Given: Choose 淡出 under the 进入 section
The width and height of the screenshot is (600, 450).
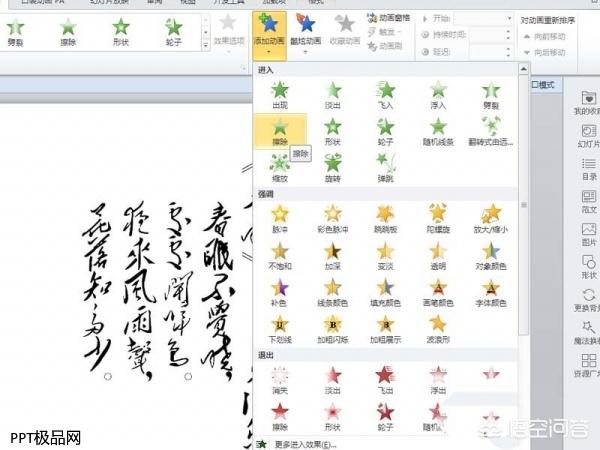Looking at the screenshot, I should pyautogui.click(x=333, y=95).
